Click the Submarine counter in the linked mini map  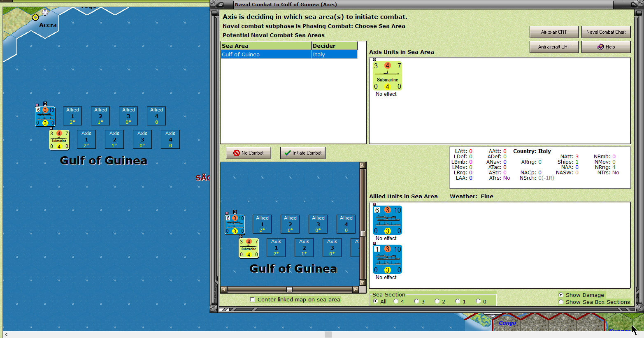click(x=249, y=248)
